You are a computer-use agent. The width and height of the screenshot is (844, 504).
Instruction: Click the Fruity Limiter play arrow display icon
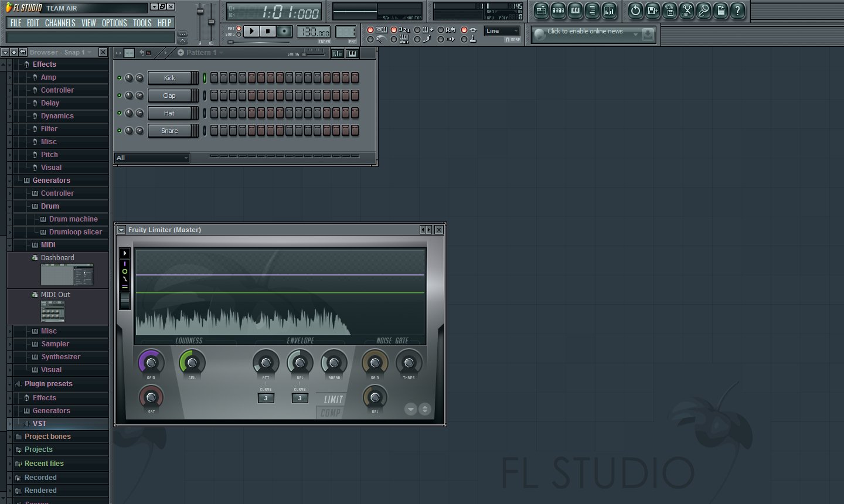click(125, 253)
